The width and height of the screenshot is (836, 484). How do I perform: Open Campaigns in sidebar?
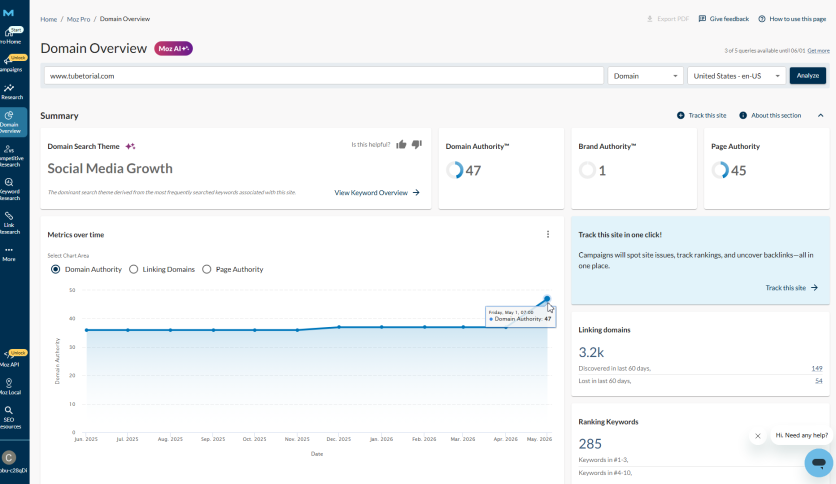click(11, 63)
